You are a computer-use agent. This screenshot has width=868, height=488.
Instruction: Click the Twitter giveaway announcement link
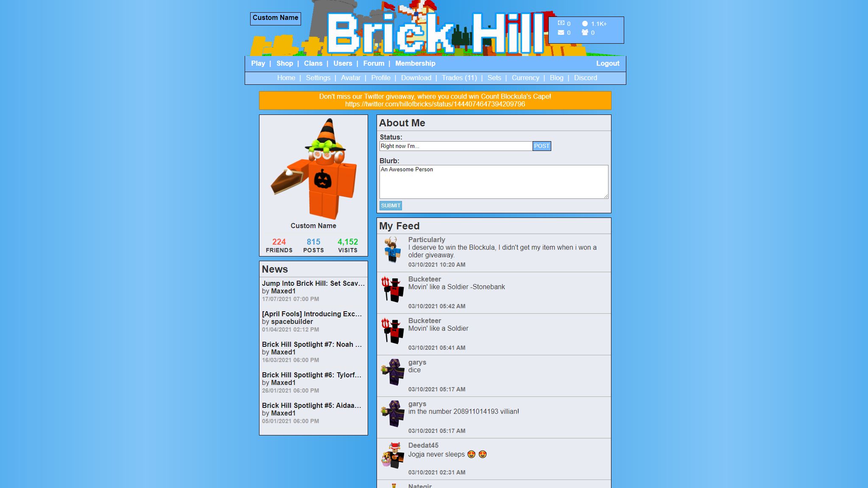pos(435,104)
